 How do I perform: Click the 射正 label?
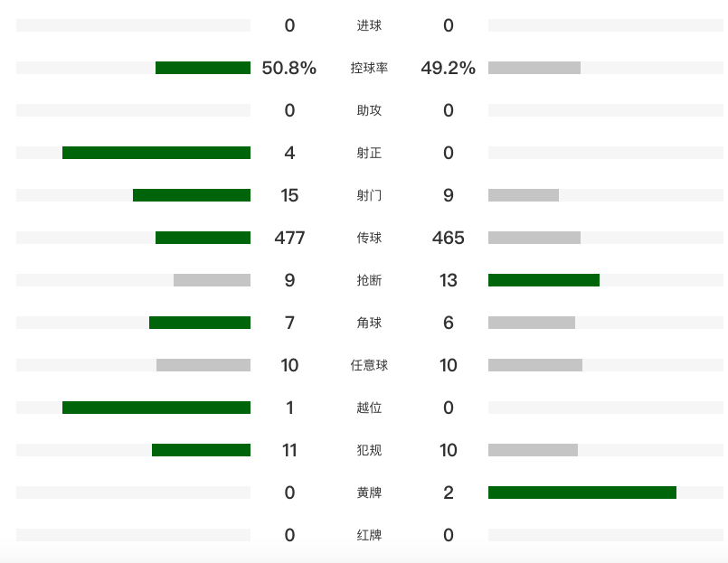[x=369, y=153]
